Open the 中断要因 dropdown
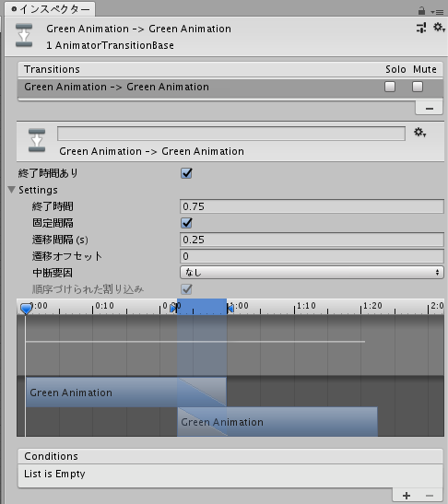Screen dimensions: 448x504 [x=312, y=272]
